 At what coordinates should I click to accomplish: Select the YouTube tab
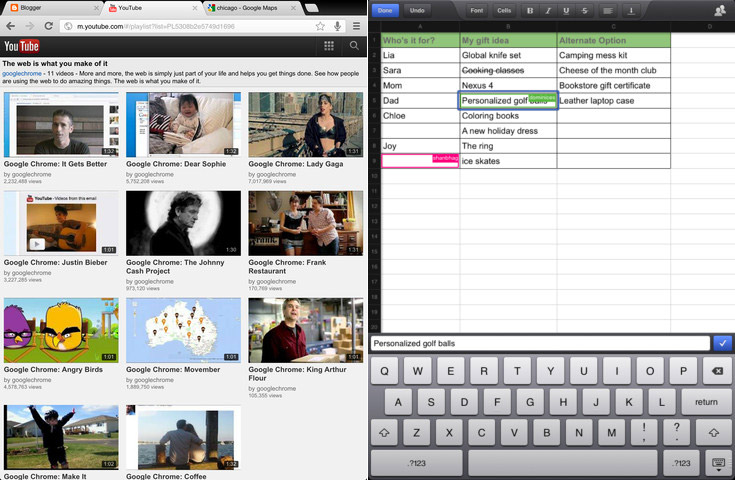(x=151, y=8)
